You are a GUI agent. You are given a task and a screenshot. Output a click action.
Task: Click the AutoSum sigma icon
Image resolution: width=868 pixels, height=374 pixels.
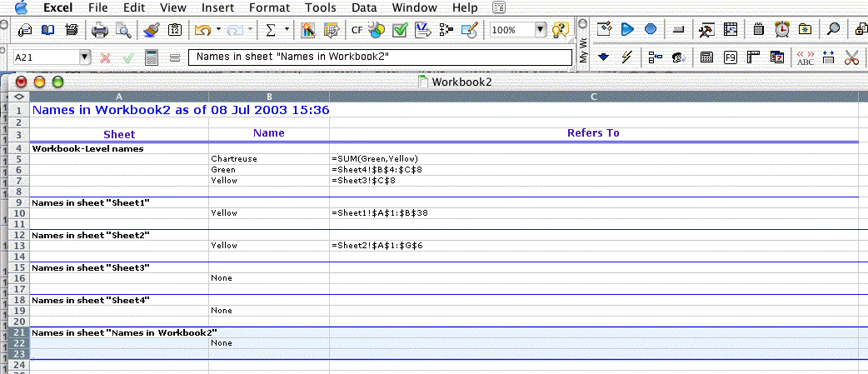(x=271, y=30)
